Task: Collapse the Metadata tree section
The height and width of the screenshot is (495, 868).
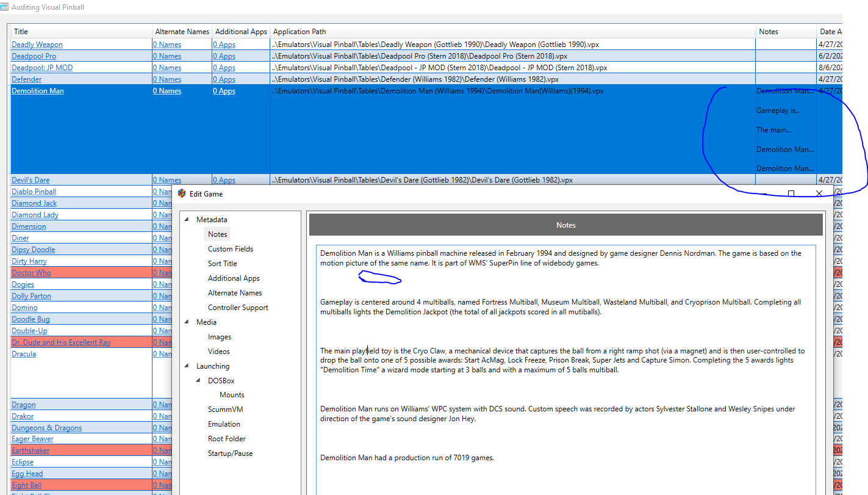Action: tap(187, 220)
